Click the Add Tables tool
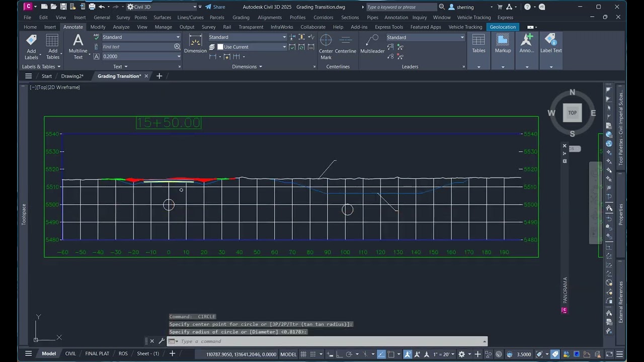Viewport: 644px width, 362px height. 52,47
